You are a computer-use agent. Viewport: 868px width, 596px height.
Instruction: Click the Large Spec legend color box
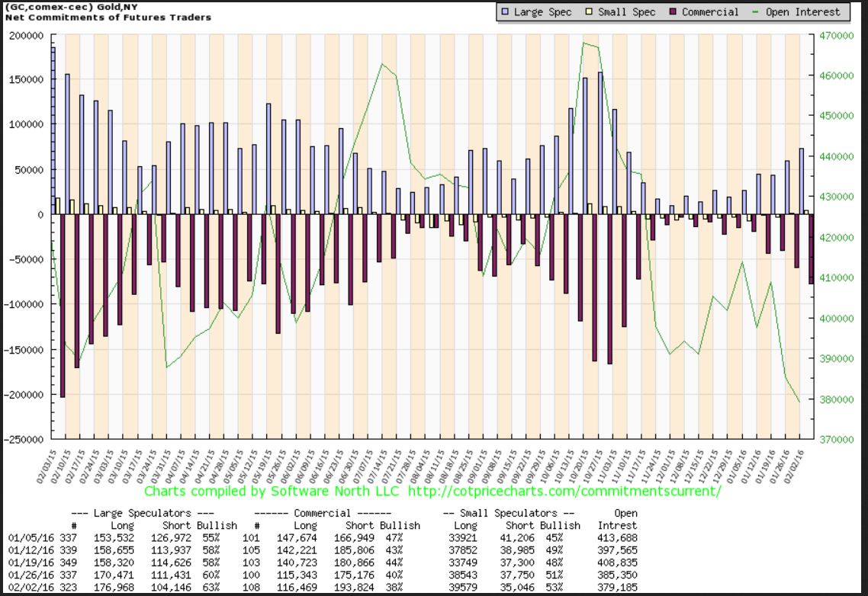coord(506,12)
